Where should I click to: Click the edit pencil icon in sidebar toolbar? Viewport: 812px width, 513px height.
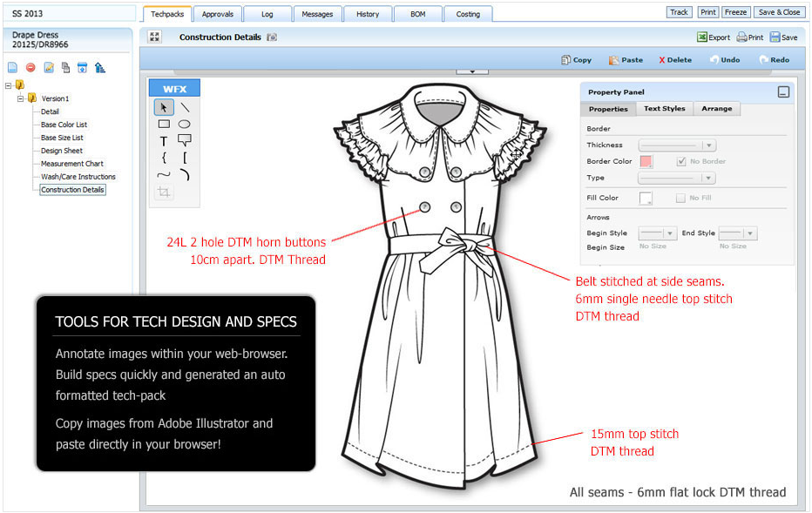[x=49, y=68]
